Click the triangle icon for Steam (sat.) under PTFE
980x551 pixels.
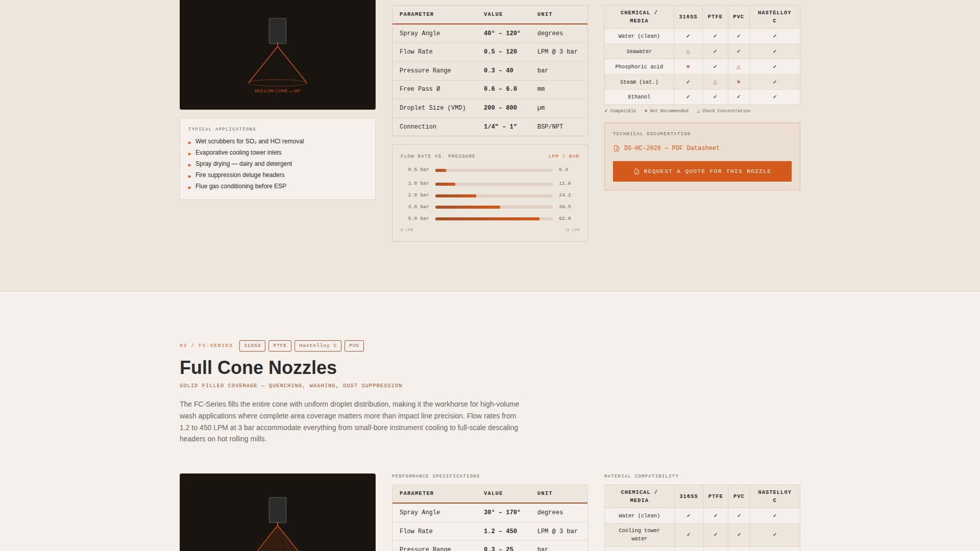(x=715, y=82)
